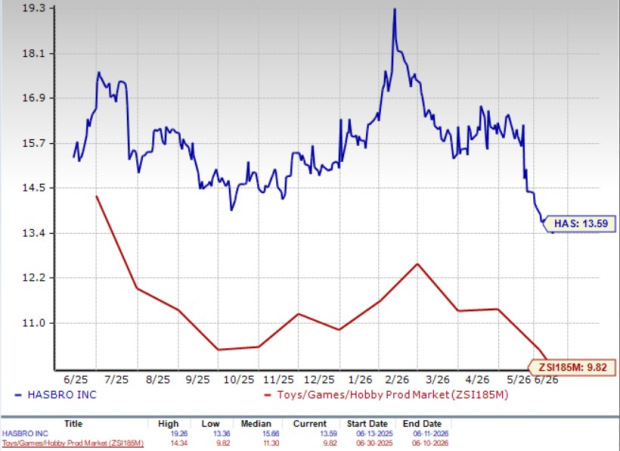This screenshot has height=451, width=620.
Task: Click the 12.2 y-axis label
Action: point(33,278)
